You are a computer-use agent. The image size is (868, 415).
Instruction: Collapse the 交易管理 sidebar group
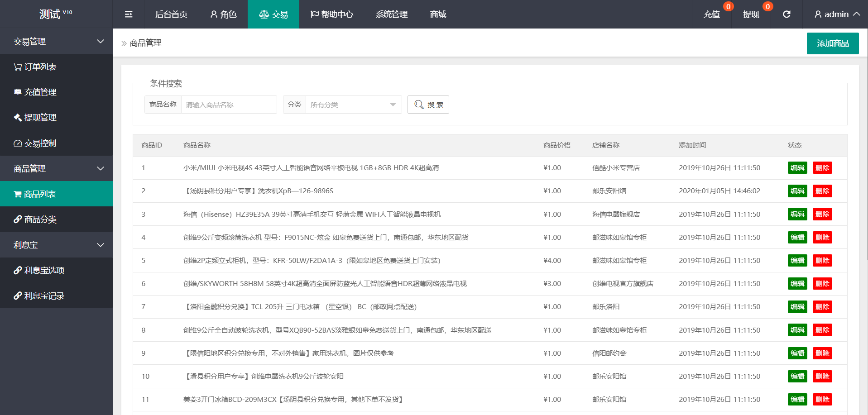point(56,42)
